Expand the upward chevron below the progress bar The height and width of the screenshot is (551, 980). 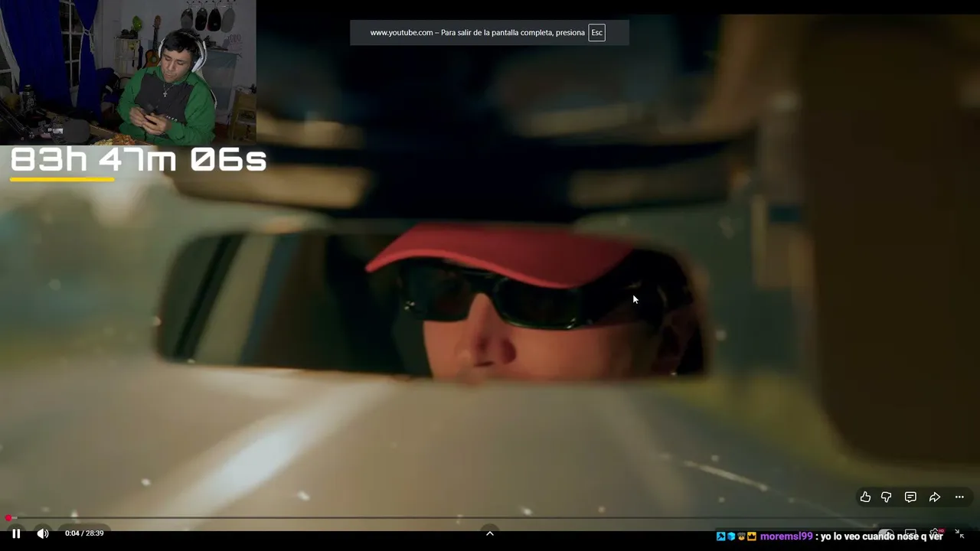(490, 533)
